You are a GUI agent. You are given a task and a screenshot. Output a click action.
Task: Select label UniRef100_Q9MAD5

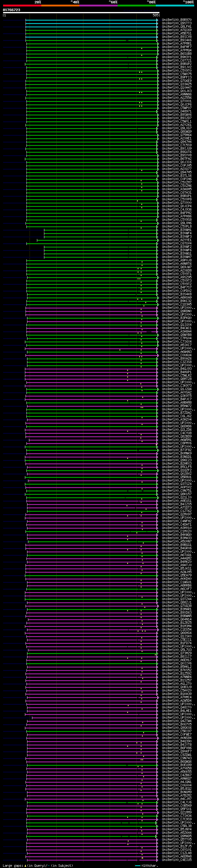click(176, 836)
